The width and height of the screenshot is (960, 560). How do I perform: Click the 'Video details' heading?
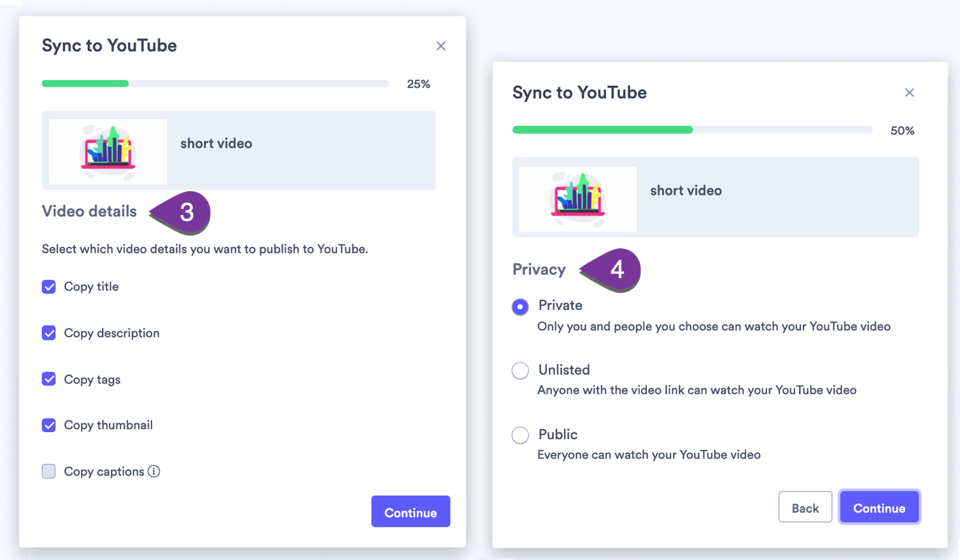click(89, 211)
